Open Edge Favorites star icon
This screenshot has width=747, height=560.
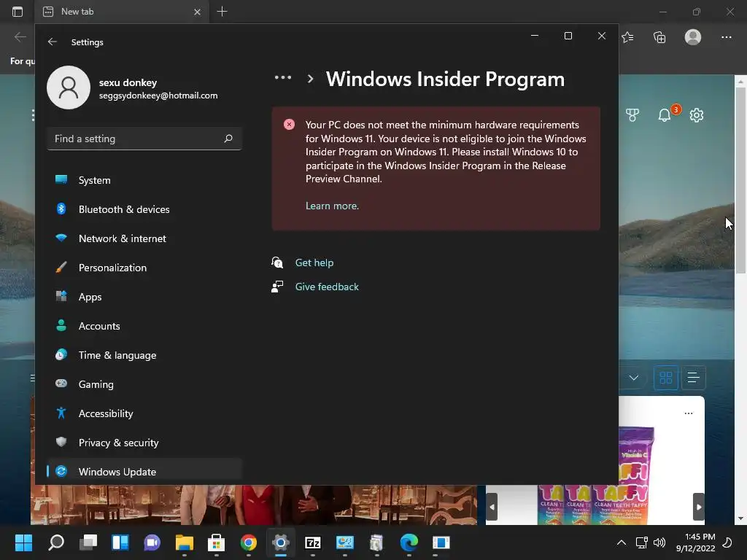(627, 37)
